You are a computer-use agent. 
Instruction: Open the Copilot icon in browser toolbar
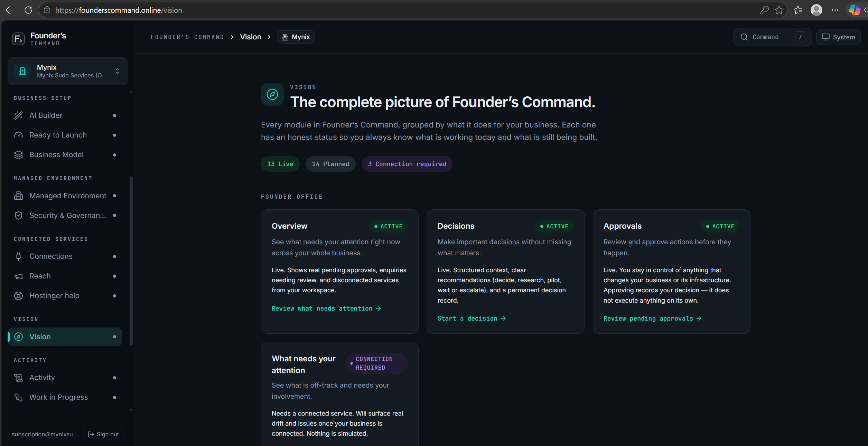pos(855,10)
